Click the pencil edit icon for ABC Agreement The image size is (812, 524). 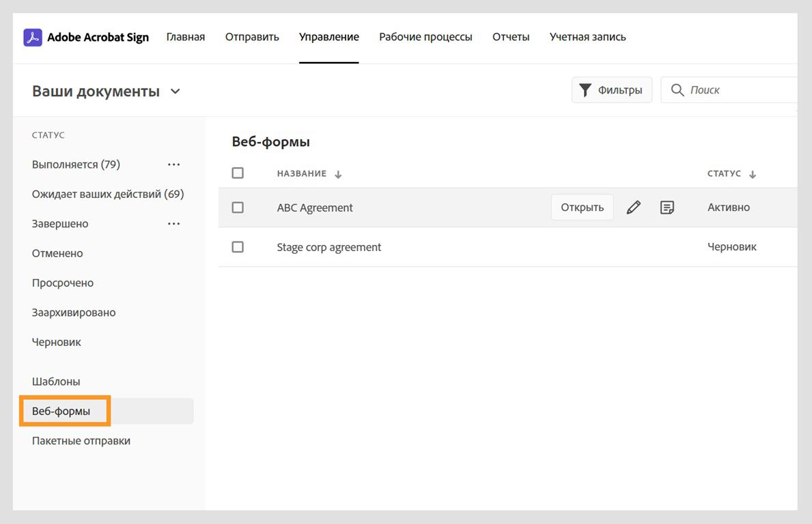click(x=634, y=207)
